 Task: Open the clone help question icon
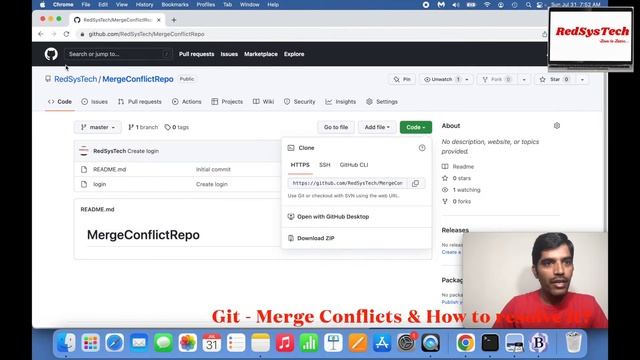click(x=422, y=148)
